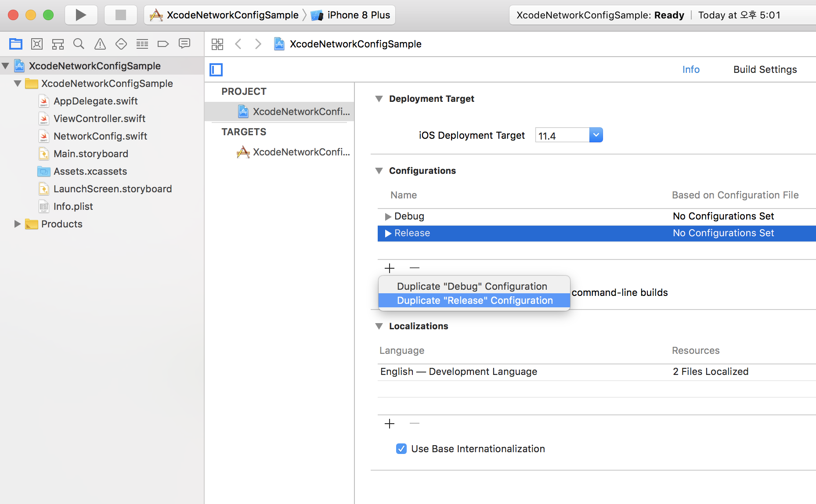The height and width of the screenshot is (504, 816).
Task: Open ViewController.swift file
Action: tap(99, 119)
